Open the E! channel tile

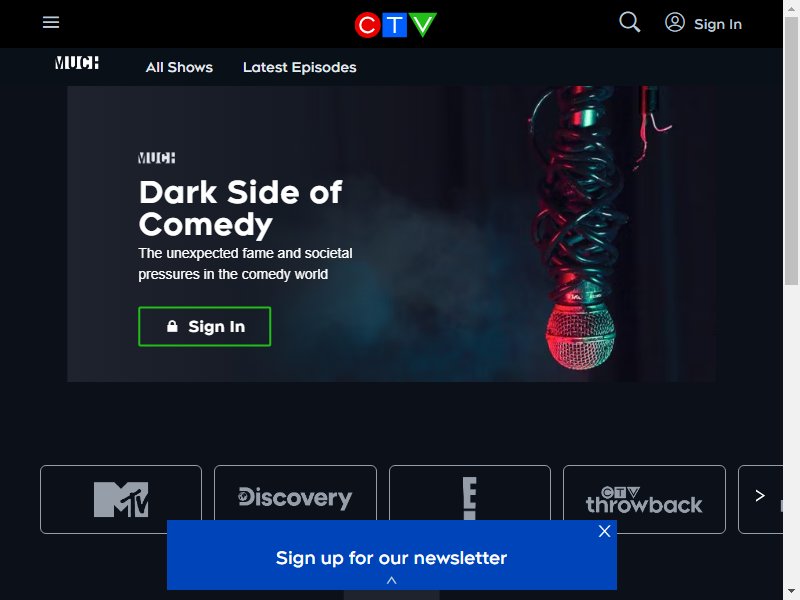(470, 493)
